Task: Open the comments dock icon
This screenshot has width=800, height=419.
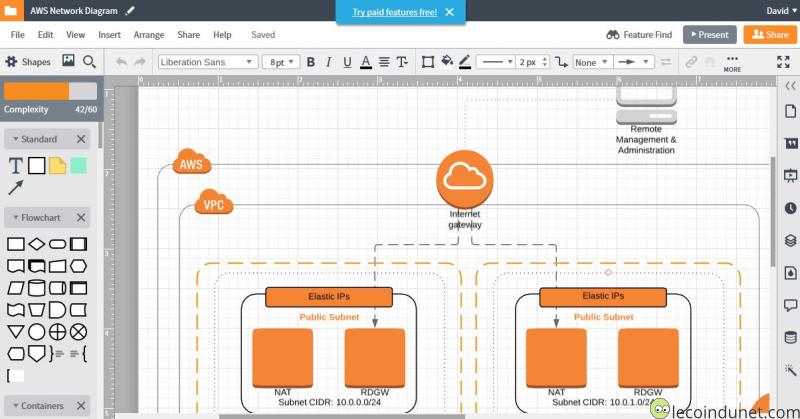Action: pyautogui.click(x=790, y=305)
